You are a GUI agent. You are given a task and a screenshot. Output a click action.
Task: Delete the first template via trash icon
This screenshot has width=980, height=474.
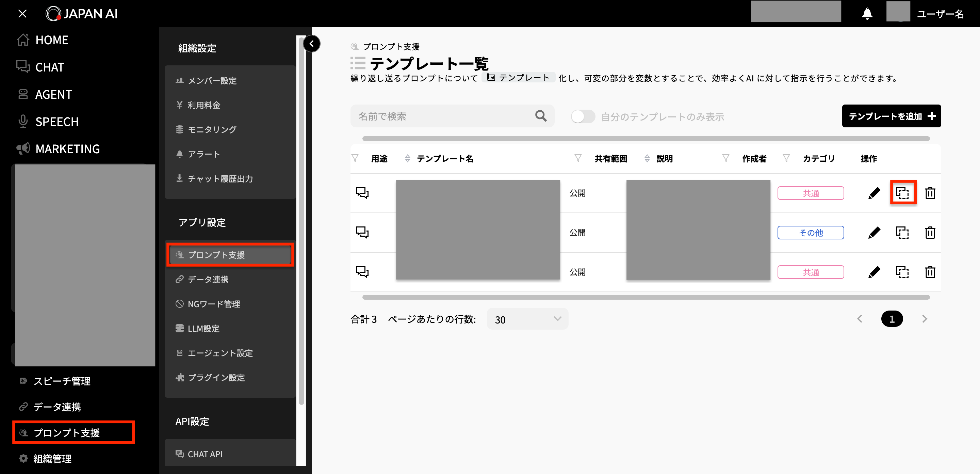(931, 193)
